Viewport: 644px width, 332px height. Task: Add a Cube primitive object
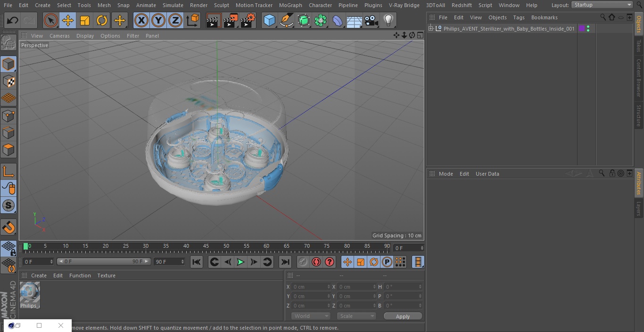coord(269,20)
